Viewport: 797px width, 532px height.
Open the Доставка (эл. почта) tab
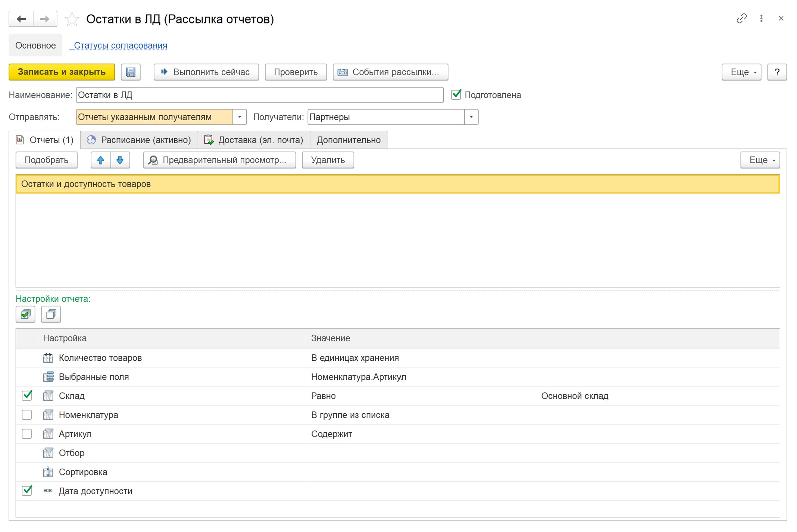[x=254, y=140]
